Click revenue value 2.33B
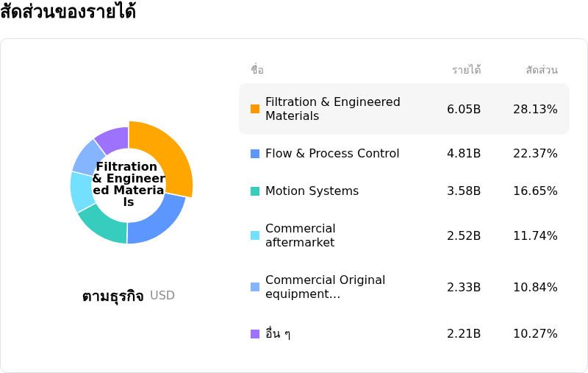This screenshot has width=588, height=373. 464,288
